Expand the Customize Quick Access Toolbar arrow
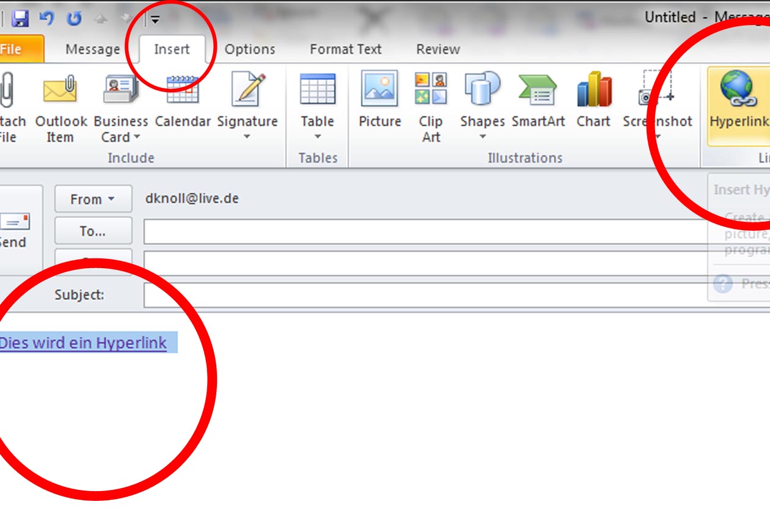This screenshot has height=532, width=770. coord(155,18)
